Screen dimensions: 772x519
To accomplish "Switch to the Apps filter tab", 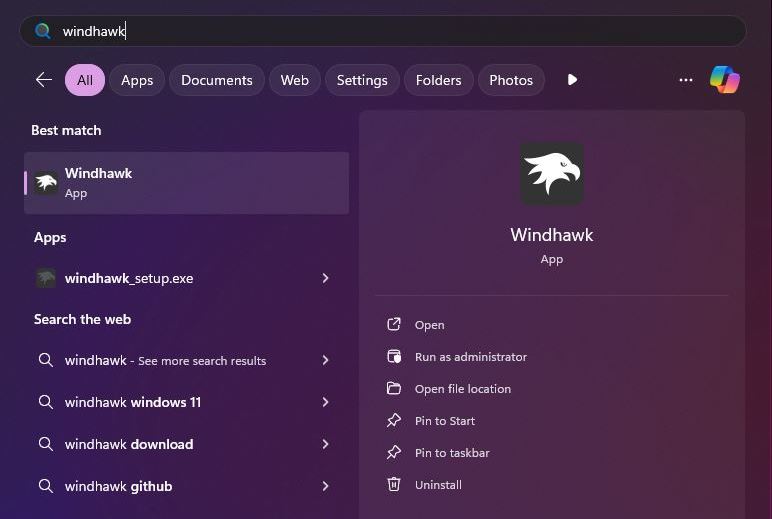I will click(137, 80).
